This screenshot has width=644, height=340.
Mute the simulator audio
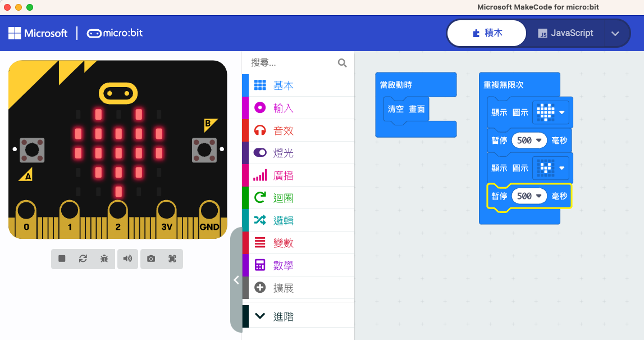click(127, 259)
